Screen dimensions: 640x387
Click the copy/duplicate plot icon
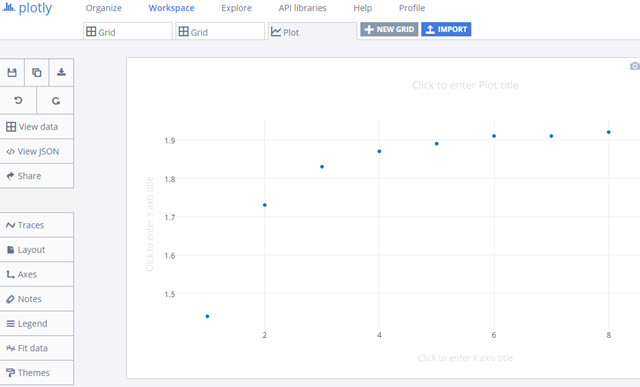(37, 72)
